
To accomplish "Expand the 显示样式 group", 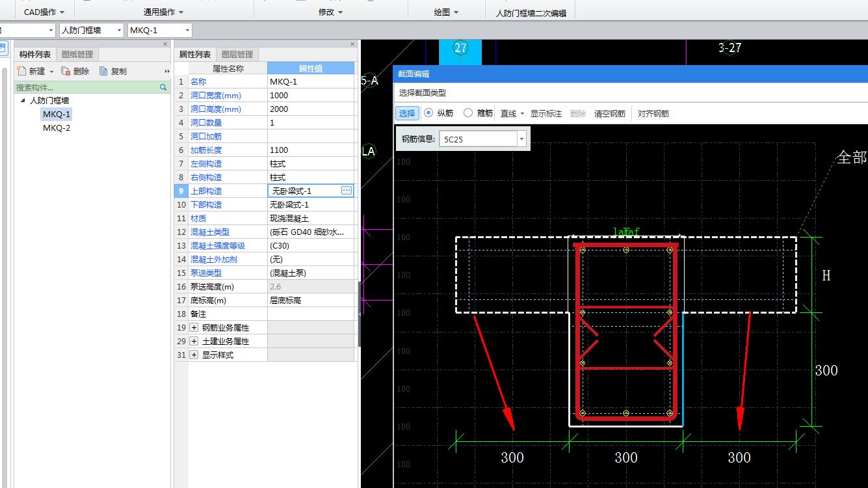I will pos(194,355).
